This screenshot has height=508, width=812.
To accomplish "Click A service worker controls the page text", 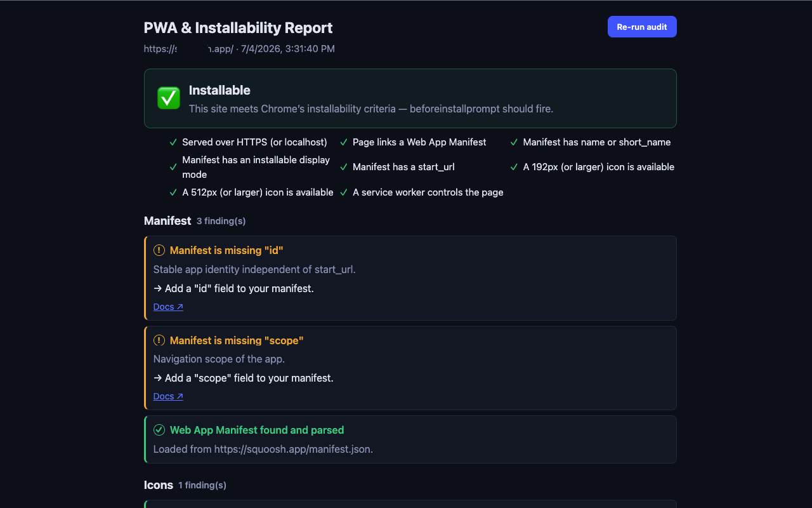I will tap(428, 192).
